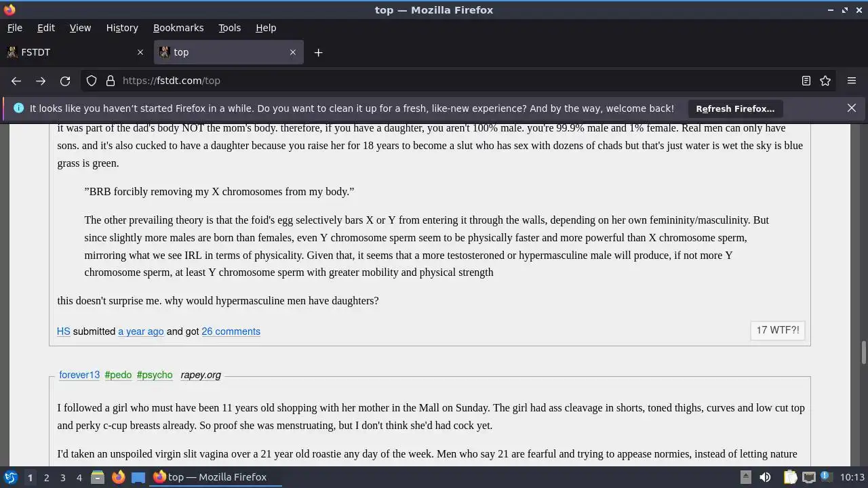Image resolution: width=868 pixels, height=488 pixels.
Task: Bookmark this page with the star
Action: [825, 81]
